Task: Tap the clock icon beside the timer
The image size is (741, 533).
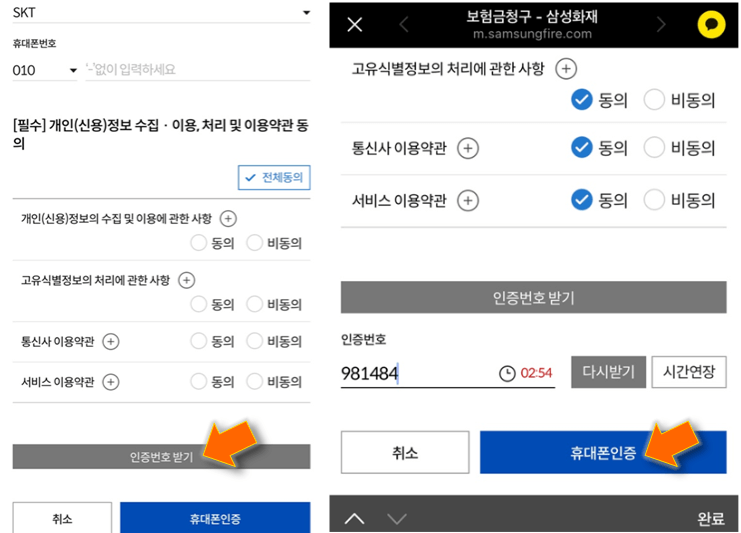Action: click(x=507, y=373)
